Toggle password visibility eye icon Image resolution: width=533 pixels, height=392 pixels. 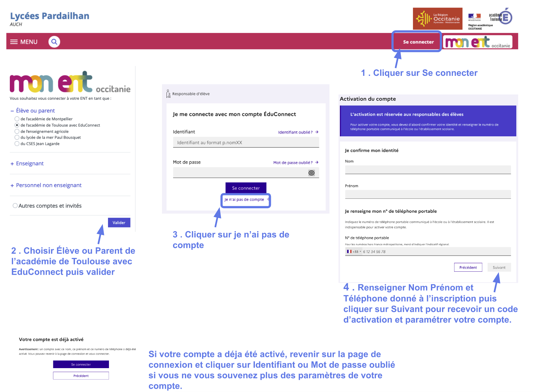coord(311,173)
